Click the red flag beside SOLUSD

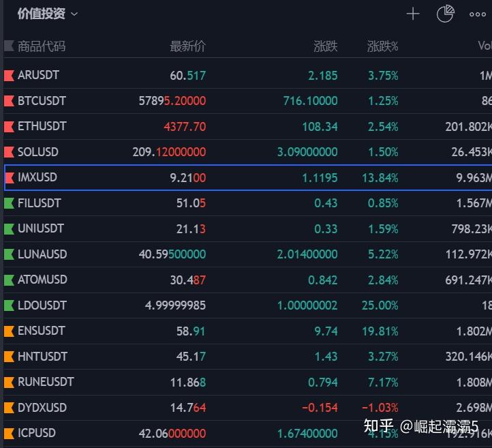(9, 152)
